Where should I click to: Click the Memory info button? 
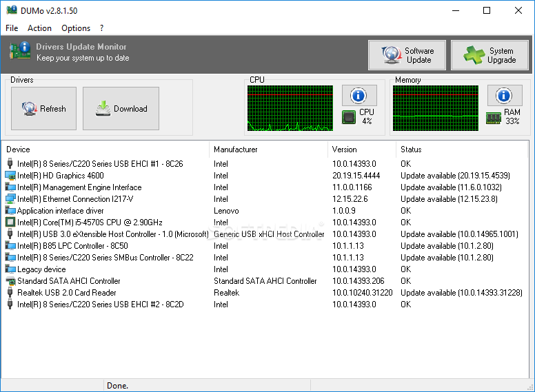[x=505, y=96]
